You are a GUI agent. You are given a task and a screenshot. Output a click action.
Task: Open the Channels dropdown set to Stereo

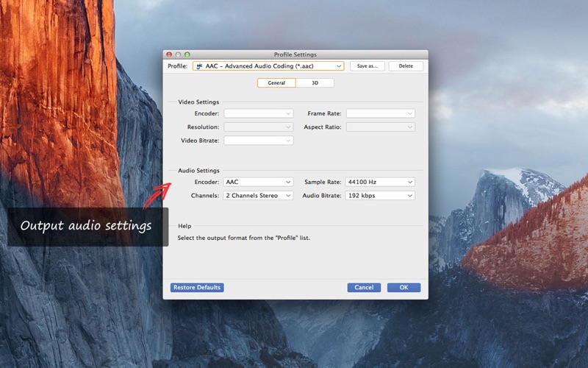click(x=258, y=196)
